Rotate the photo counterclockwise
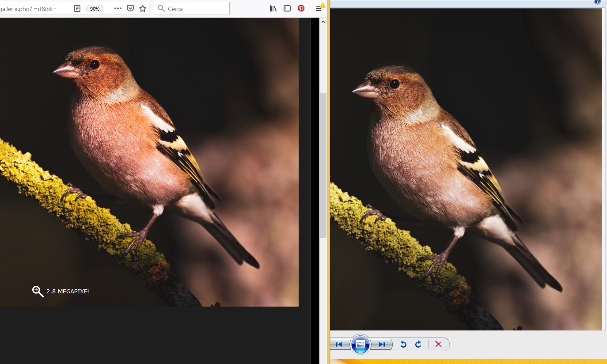This screenshot has width=607, height=364. [x=403, y=344]
